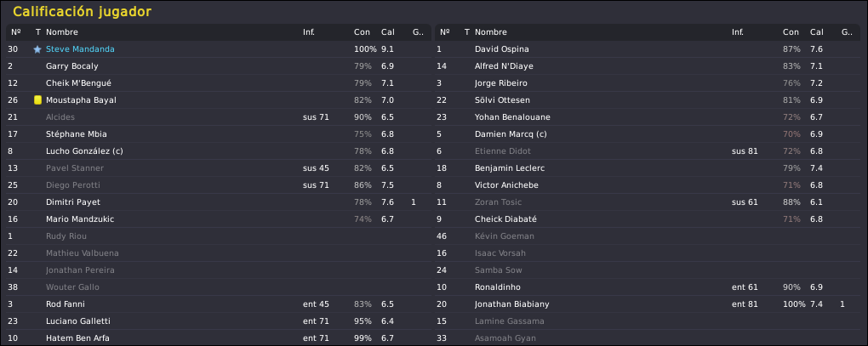Click Mario Mandzukic's 6.7 rating
Screen dimensions: 868x346
coord(387,219)
